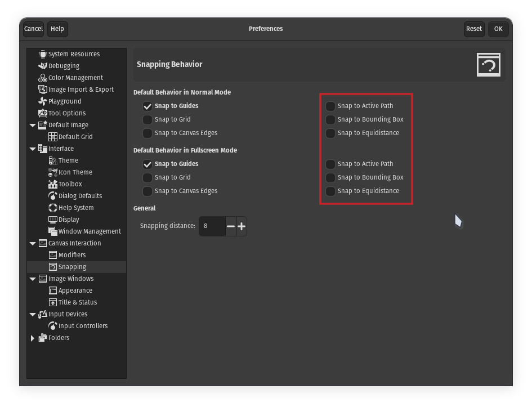532x407 pixels.
Task: Open Input Controllers via its controller icon
Action: tap(52, 326)
